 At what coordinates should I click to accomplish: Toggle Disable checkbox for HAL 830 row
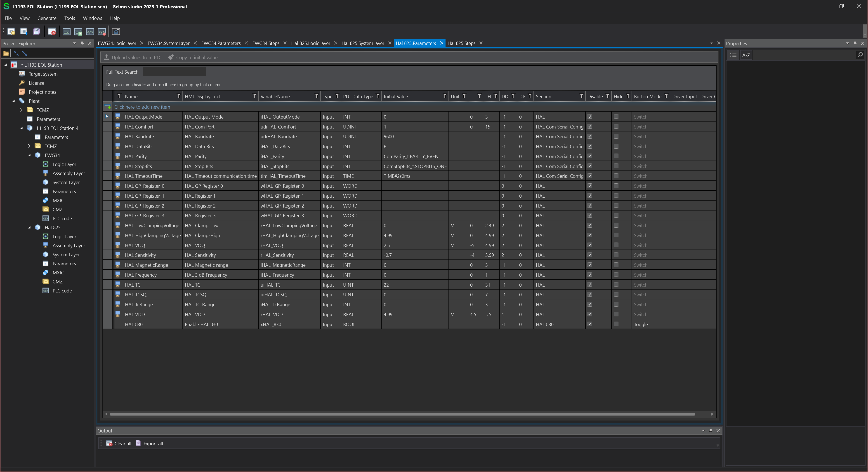coord(590,324)
